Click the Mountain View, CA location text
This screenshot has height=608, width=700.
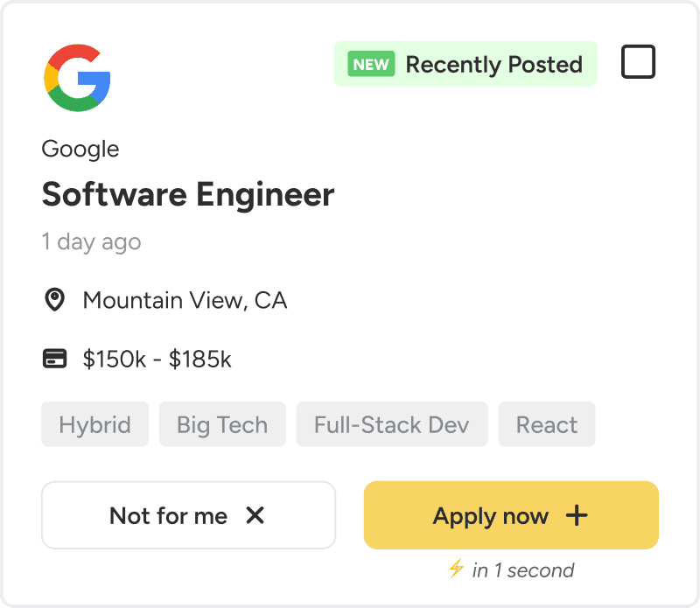click(x=185, y=301)
